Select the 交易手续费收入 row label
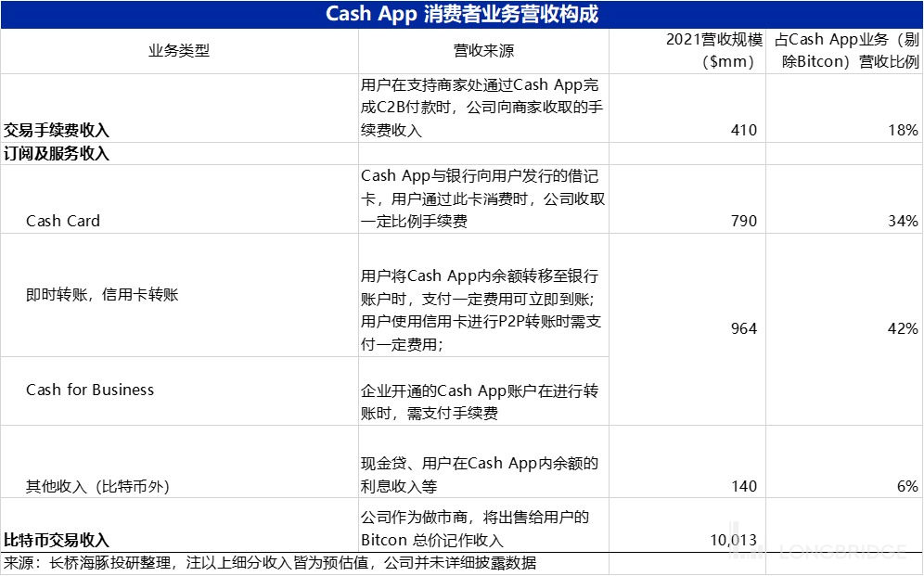Image resolution: width=924 pixels, height=576 pixels. pyautogui.click(x=63, y=131)
